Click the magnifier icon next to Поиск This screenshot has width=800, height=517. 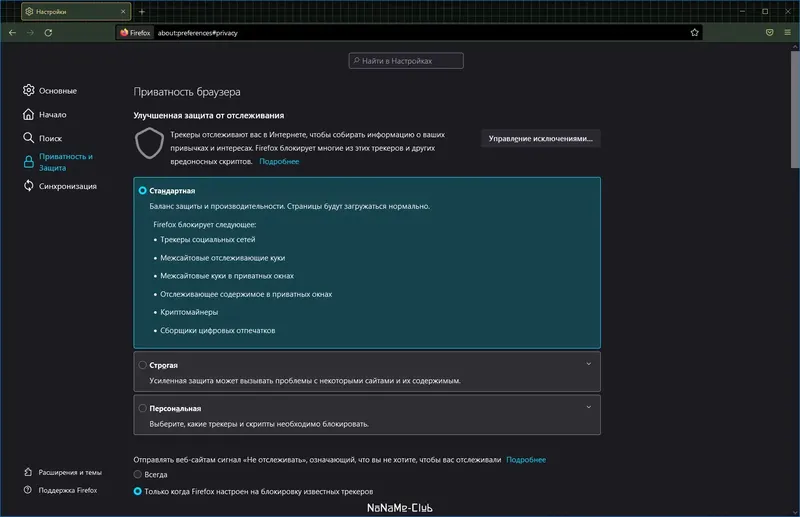[x=29, y=138]
